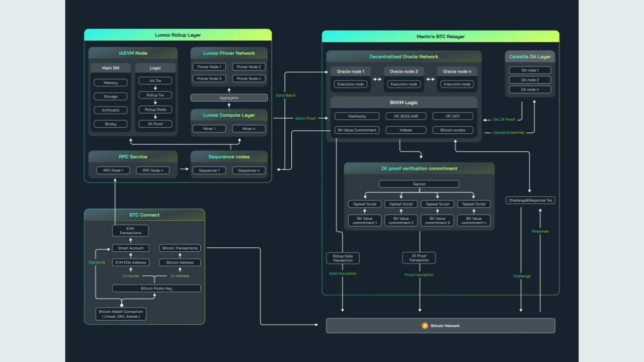Screen dimensions: 644x362
Task: Select the 'Indexer' box
Action: pos(406,130)
